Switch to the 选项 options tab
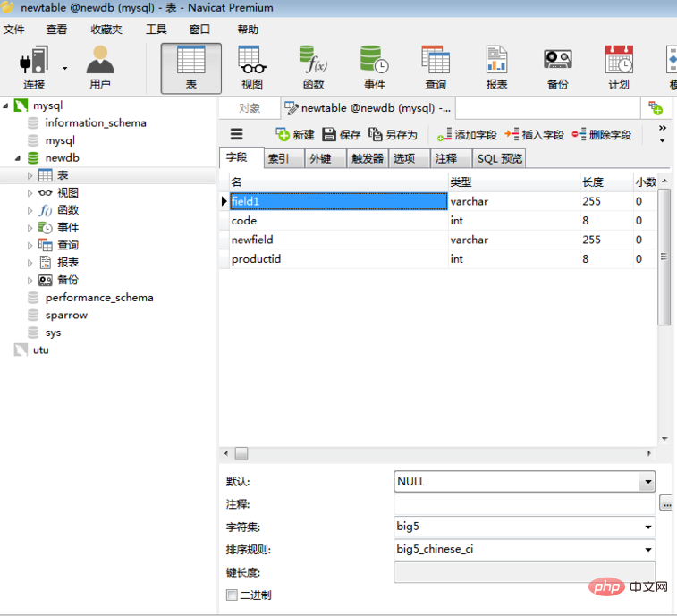This screenshot has width=677, height=616. [x=409, y=158]
